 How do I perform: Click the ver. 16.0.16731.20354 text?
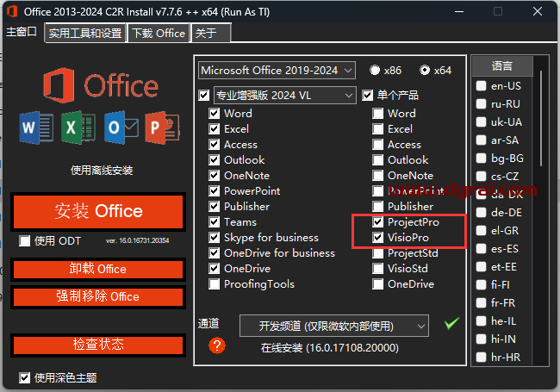pyautogui.click(x=137, y=240)
